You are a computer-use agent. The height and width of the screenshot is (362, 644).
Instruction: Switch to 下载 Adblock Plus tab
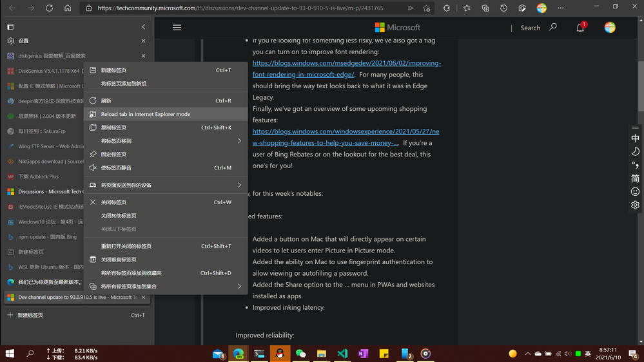(x=44, y=176)
